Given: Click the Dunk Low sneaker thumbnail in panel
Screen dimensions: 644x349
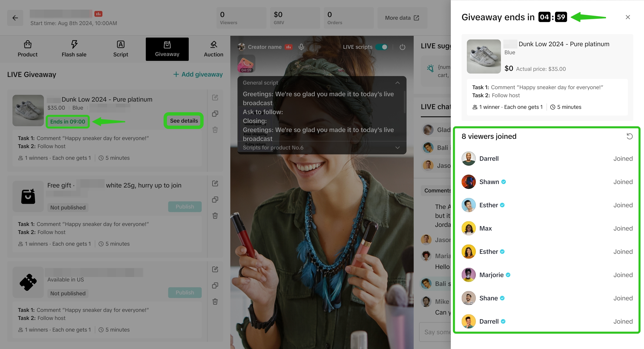Looking at the screenshot, I should coord(483,56).
